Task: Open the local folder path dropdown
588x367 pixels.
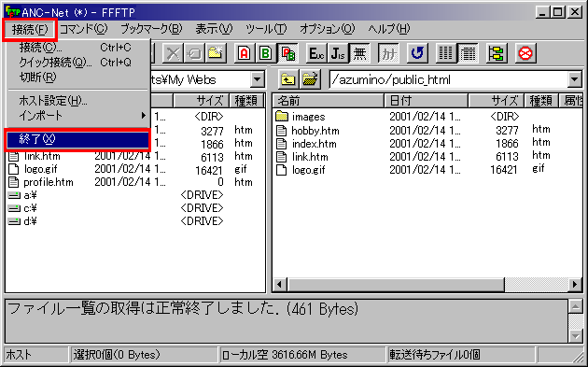Action: 258,79
